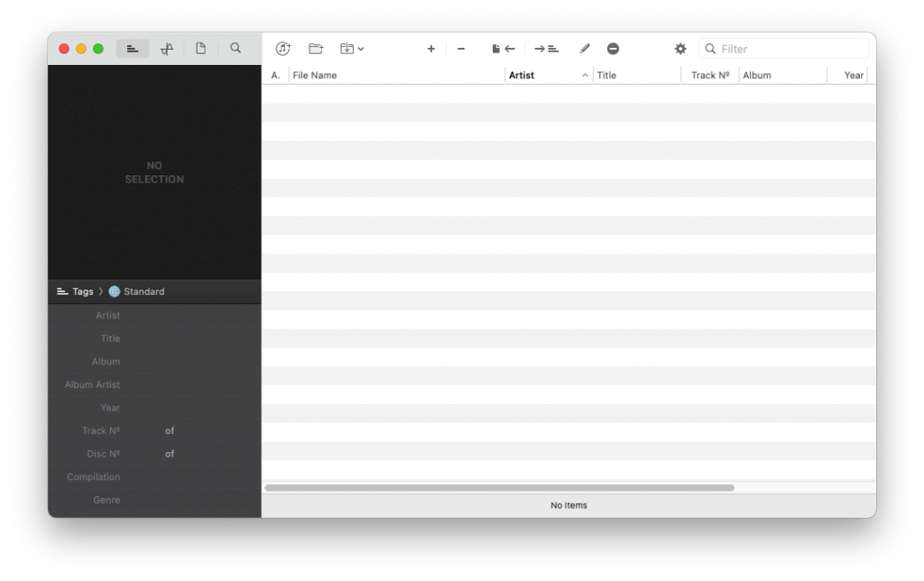The width and height of the screenshot is (924, 581).
Task: Click the globe icon beside Standard
Action: pos(115,291)
